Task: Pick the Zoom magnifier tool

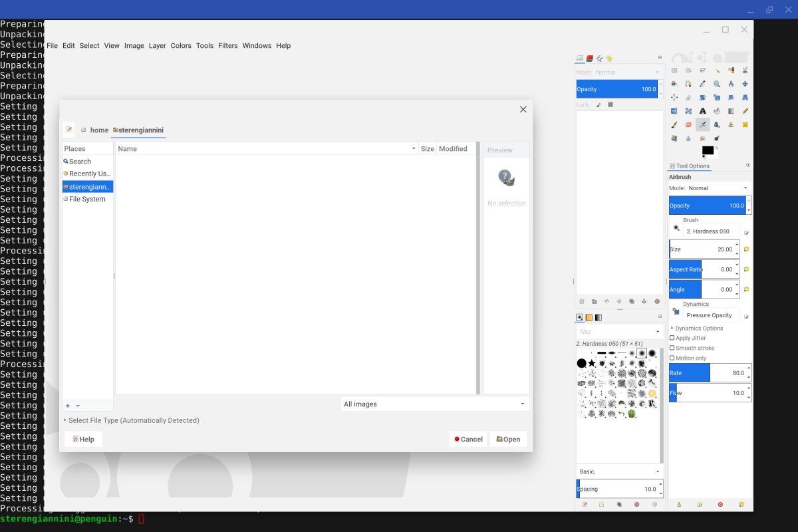Action: (x=717, y=84)
